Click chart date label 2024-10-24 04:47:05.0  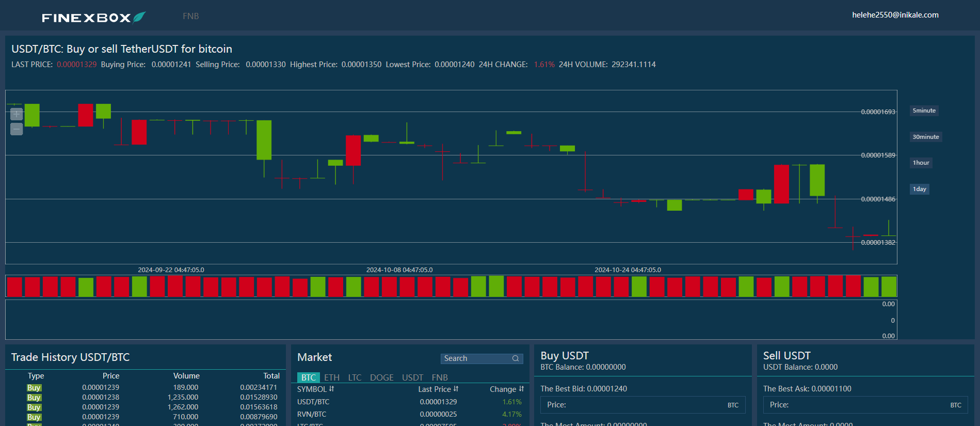click(x=628, y=270)
